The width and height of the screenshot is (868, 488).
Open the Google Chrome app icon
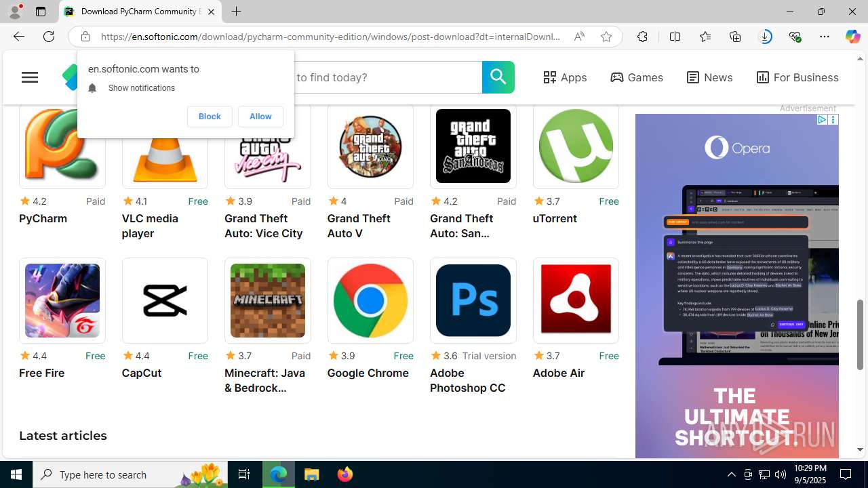[x=370, y=300]
